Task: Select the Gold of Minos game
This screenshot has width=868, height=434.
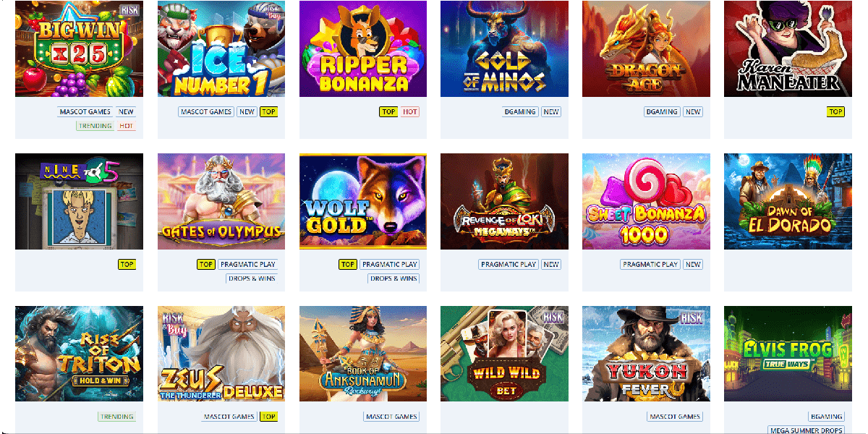Action: click(x=504, y=48)
